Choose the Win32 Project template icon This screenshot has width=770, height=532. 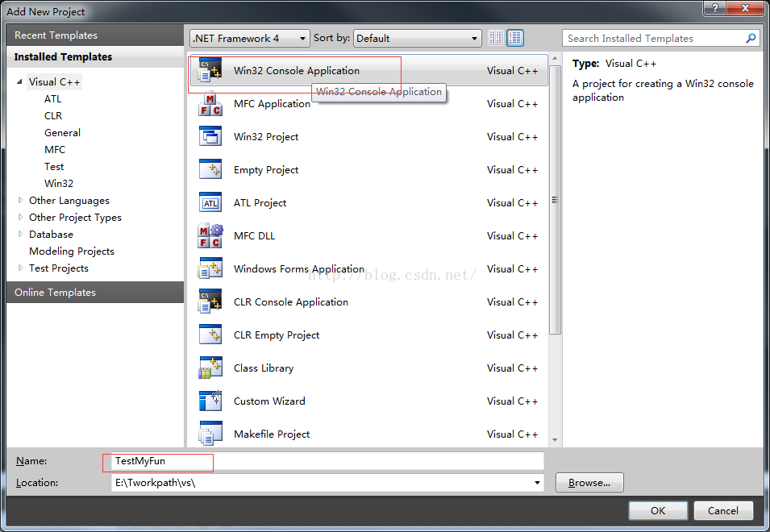pos(210,136)
